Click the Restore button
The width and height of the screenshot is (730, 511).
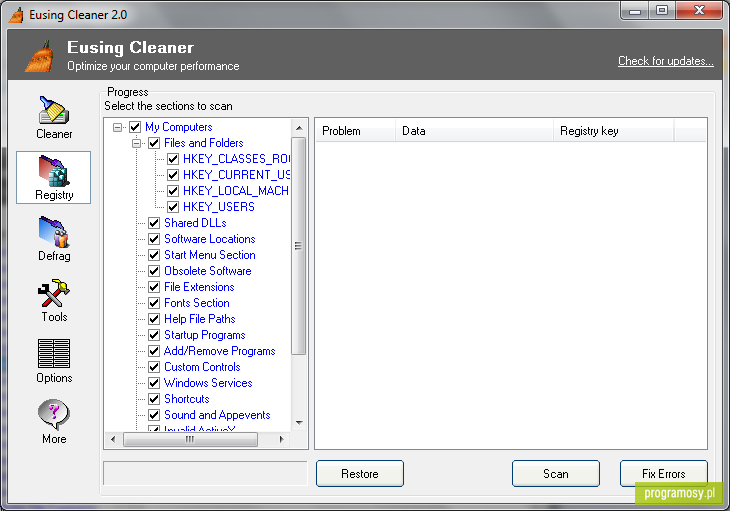click(360, 474)
